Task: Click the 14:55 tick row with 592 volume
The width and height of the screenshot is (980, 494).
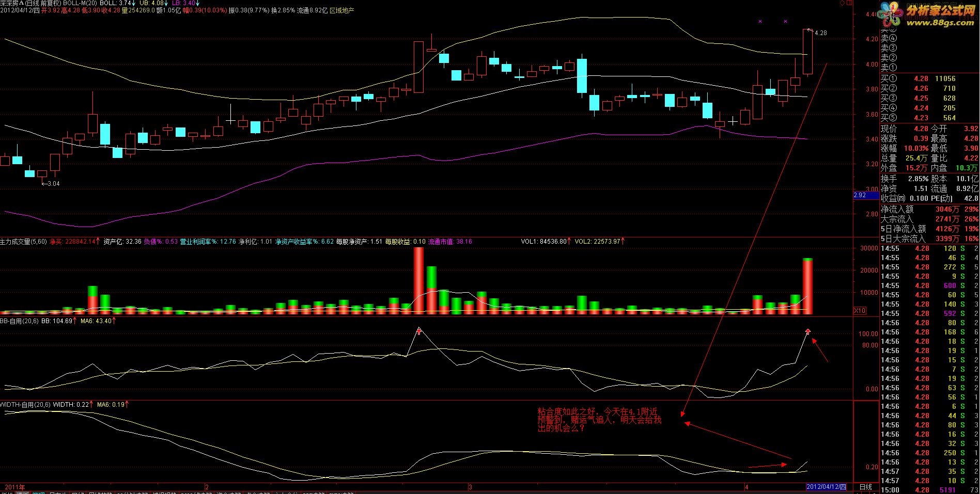Action: pos(929,313)
